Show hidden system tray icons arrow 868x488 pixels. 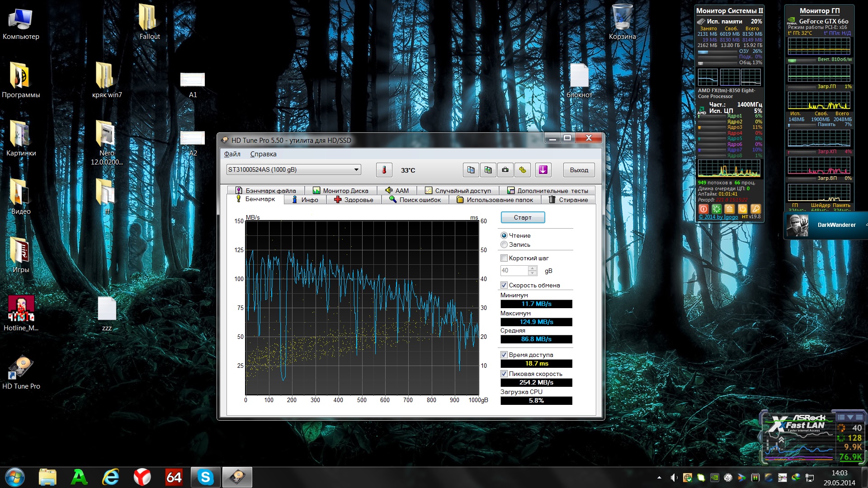coord(659,477)
